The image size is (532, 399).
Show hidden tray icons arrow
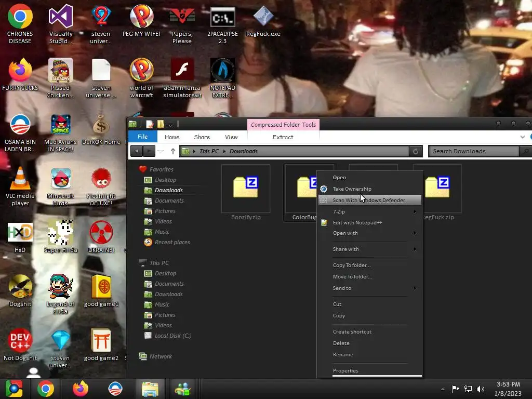[x=443, y=389]
